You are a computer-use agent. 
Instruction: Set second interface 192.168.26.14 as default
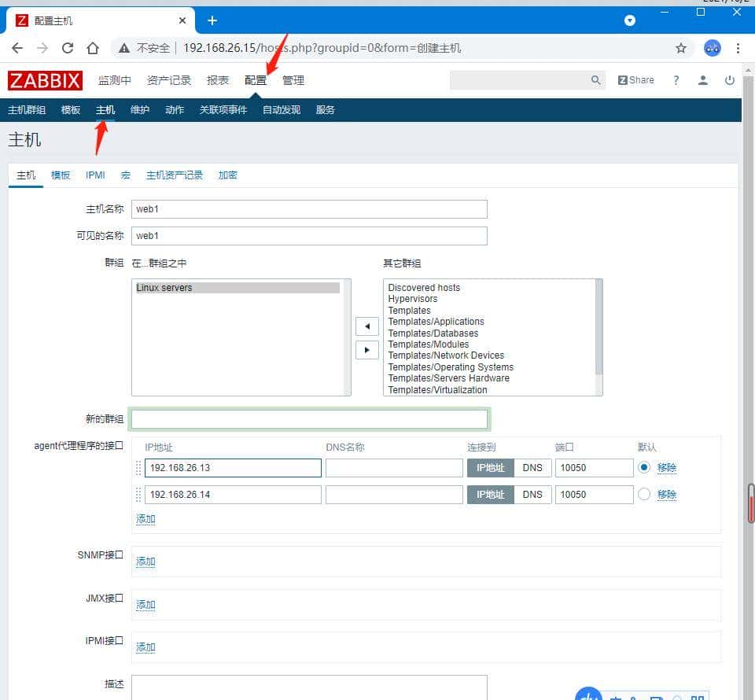[644, 494]
